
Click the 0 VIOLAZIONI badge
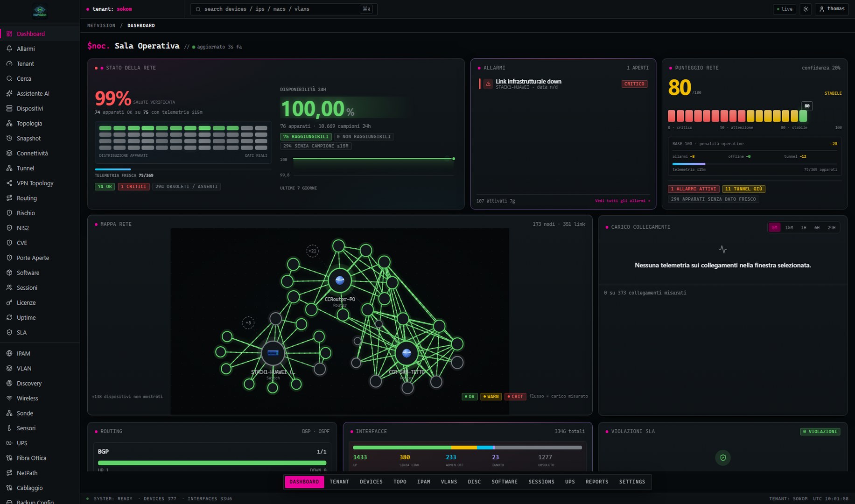pyautogui.click(x=820, y=432)
